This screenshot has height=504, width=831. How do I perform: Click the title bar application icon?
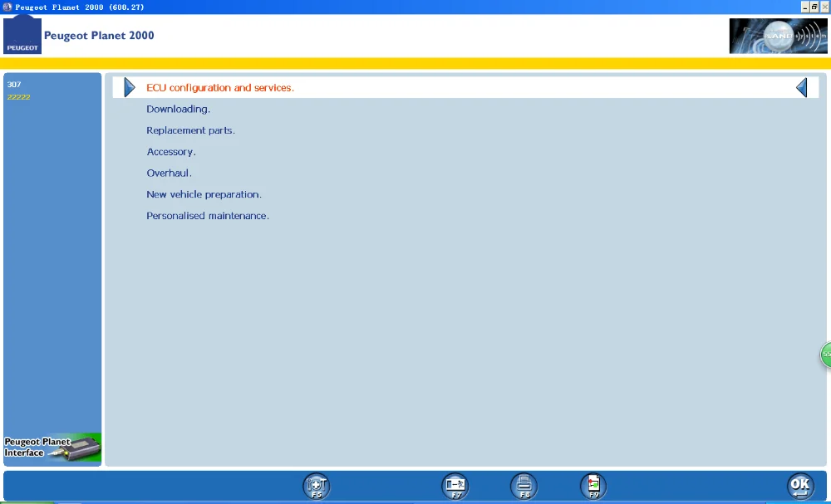[7, 7]
